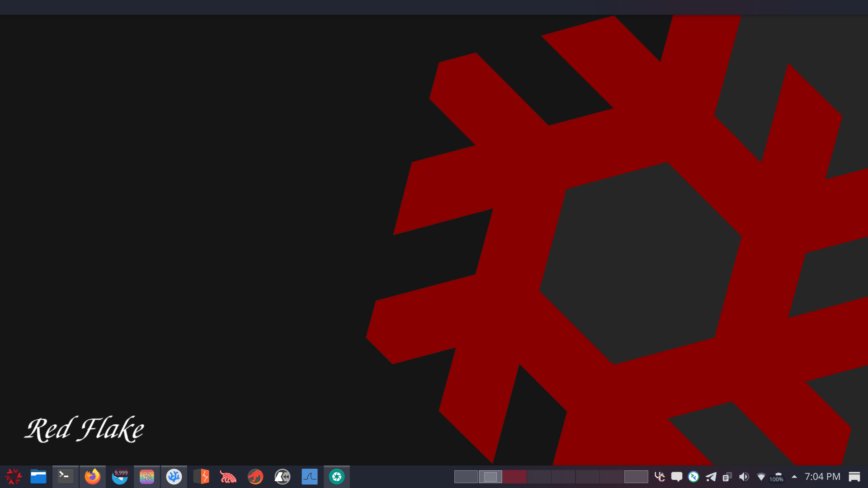Open the volume control in system tray

[x=744, y=477]
